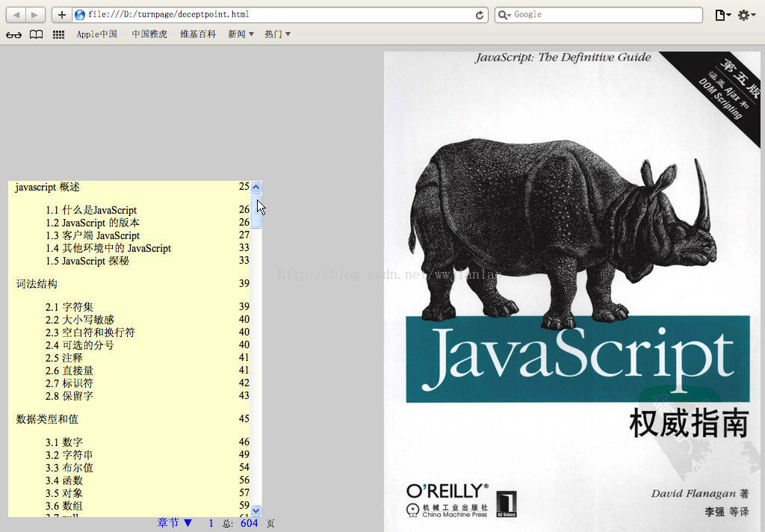This screenshot has width=765, height=532.
Task: Jump to 2.3 空白符和换行符
Action: (x=90, y=332)
